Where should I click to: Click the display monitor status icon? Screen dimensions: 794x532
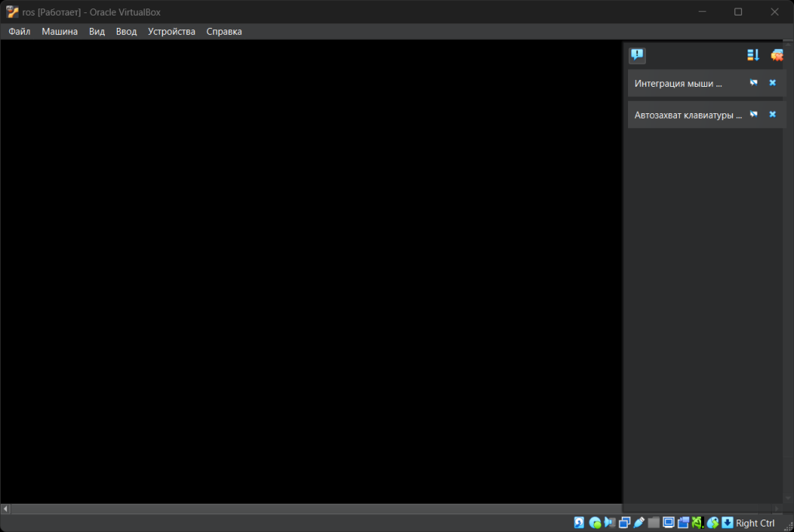668,523
